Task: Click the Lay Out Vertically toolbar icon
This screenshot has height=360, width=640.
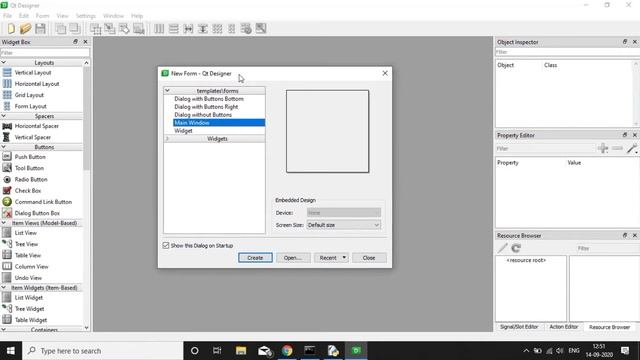Action: click(x=173, y=29)
